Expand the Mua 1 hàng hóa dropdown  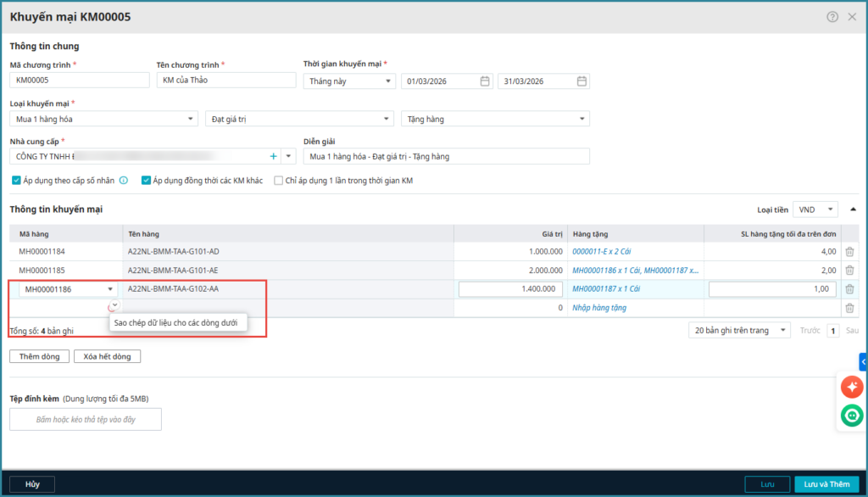(x=104, y=120)
